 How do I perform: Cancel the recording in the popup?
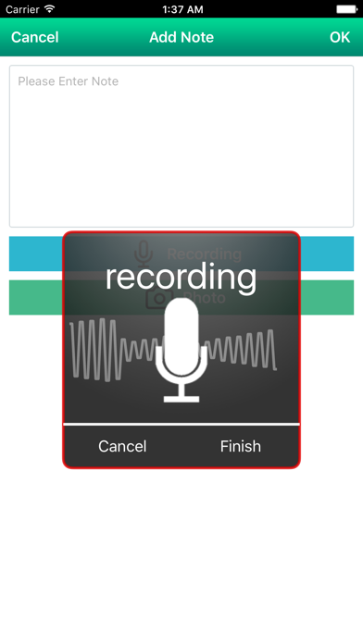pyautogui.click(x=122, y=446)
